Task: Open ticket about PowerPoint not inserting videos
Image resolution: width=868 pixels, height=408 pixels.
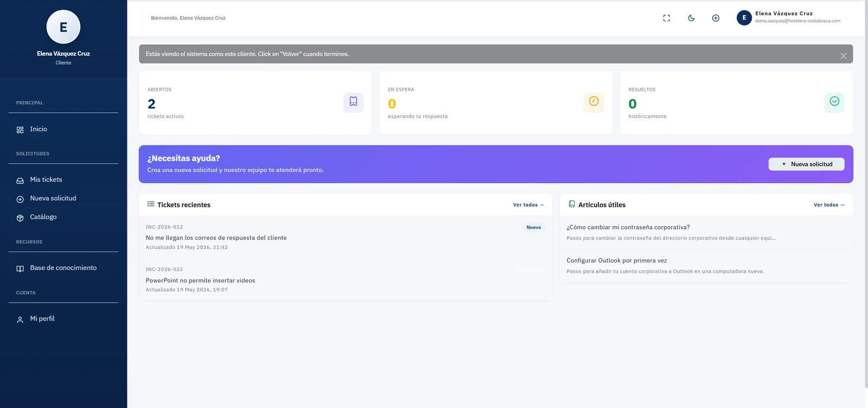Action: pyautogui.click(x=345, y=280)
